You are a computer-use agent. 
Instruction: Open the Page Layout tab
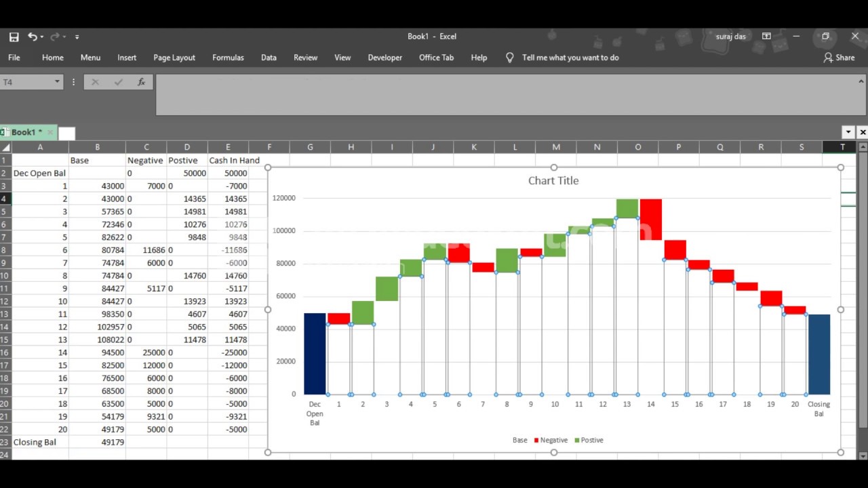click(x=174, y=58)
